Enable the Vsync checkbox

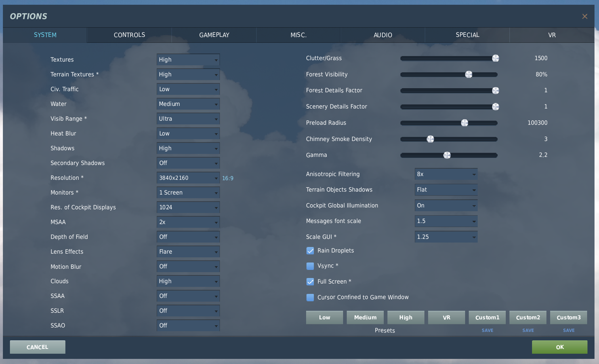pyautogui.click(x=310, y=266)
